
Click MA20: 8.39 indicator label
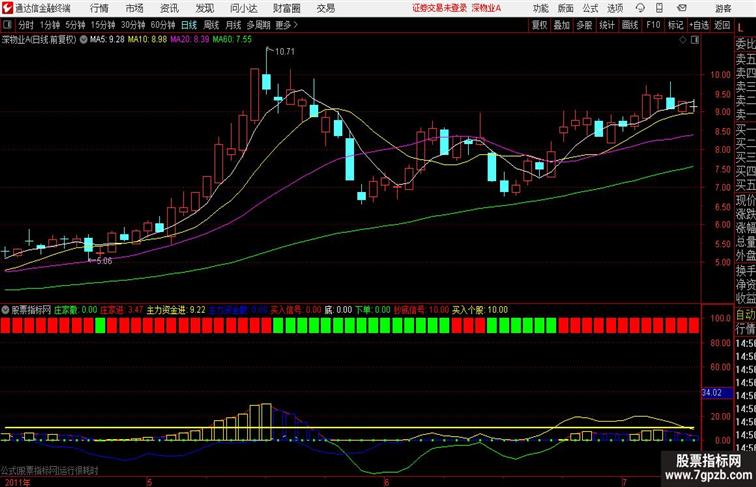click(190, 40)
